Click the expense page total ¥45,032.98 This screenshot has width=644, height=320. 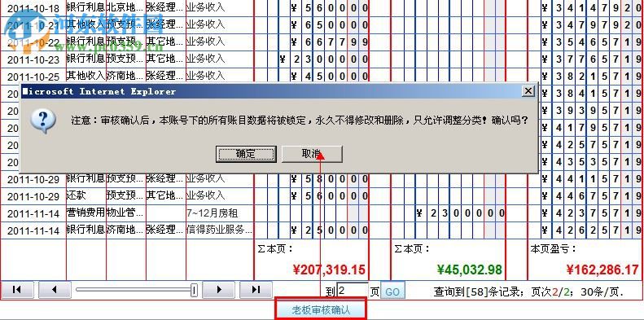[470, 270]
